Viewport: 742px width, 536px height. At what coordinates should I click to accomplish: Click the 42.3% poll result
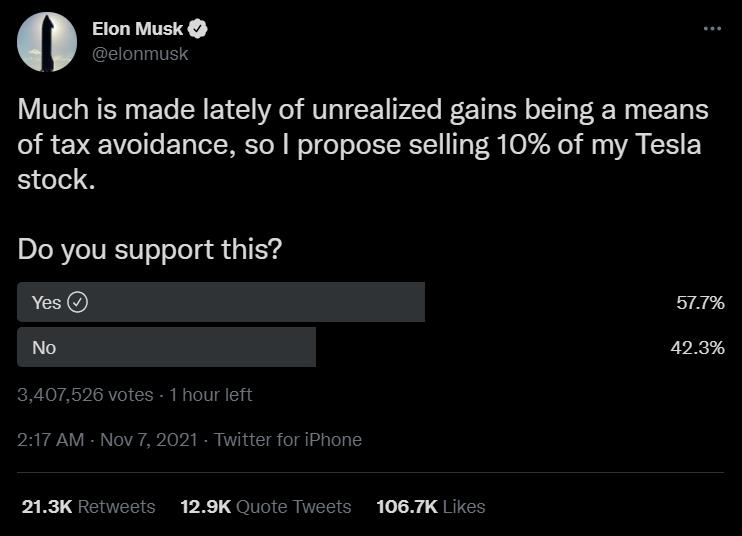pyautogui.click(x=697, y=347)
